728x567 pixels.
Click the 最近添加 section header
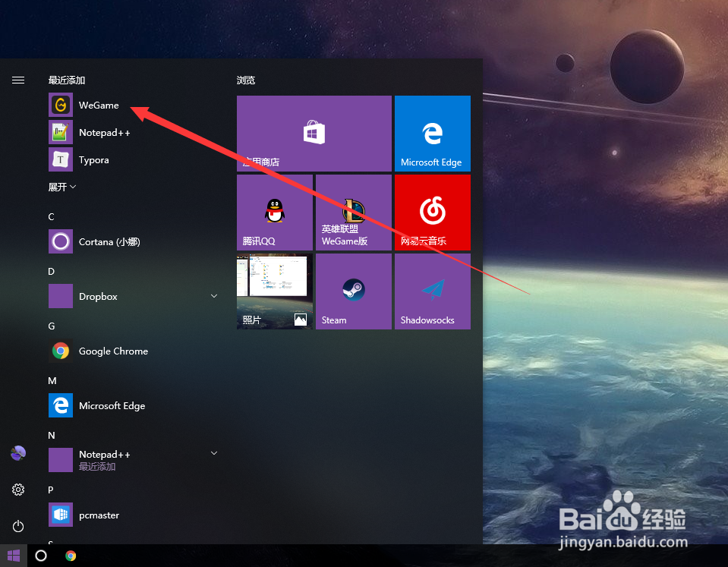click(66, 80)
